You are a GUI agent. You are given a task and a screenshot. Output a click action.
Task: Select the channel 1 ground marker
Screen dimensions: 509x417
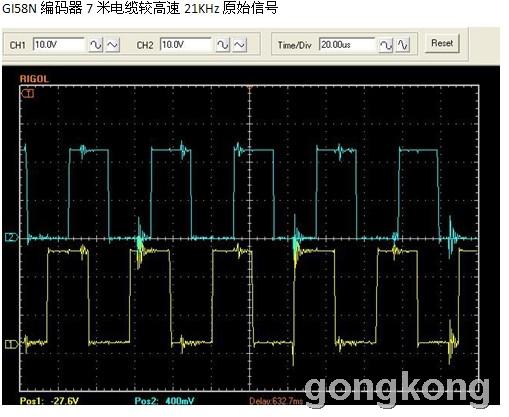(x=12, y=344)
